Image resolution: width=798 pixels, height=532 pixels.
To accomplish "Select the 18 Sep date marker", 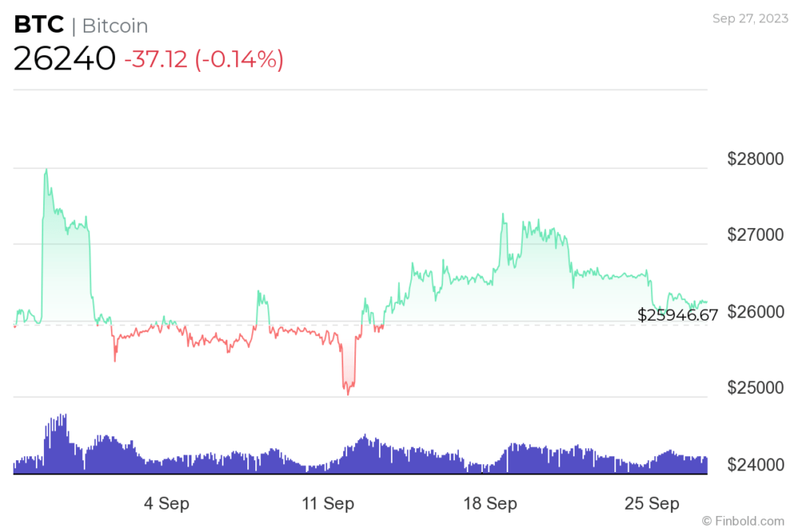I will pos(490,503).
